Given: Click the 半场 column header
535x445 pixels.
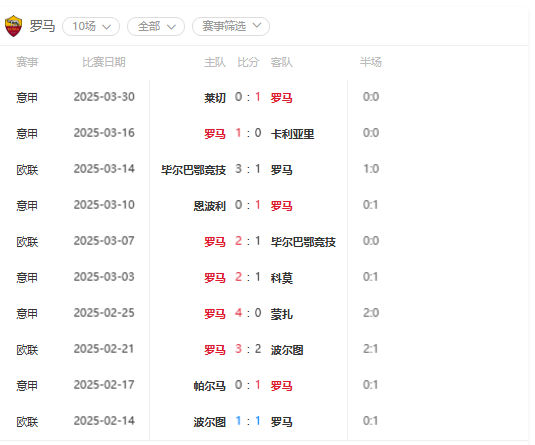Looking at the screenshot, I should click(371, 62).
